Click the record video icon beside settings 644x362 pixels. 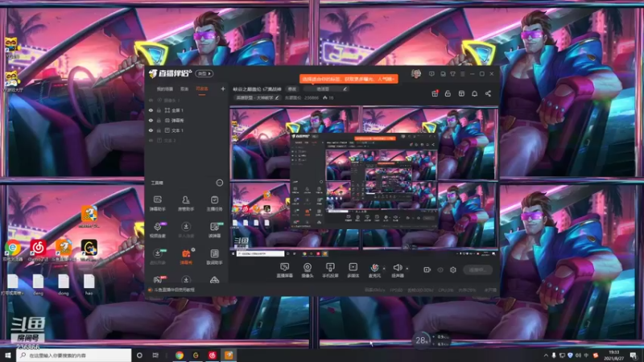427,269
